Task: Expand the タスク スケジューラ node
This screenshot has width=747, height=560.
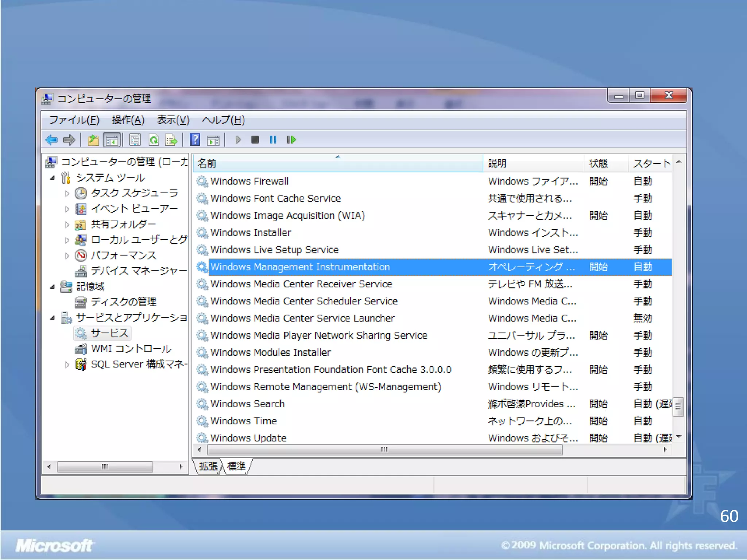Action: (67, 194)
